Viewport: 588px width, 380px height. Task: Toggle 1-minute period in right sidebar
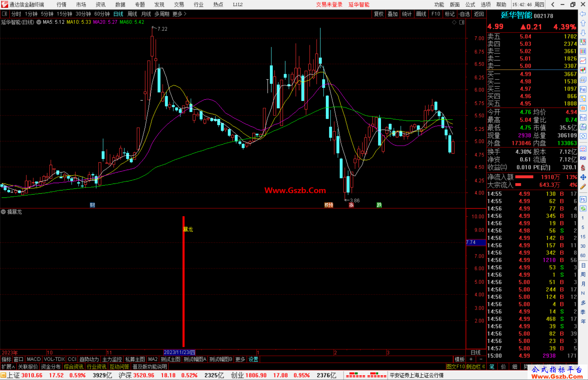click(583, 218)
